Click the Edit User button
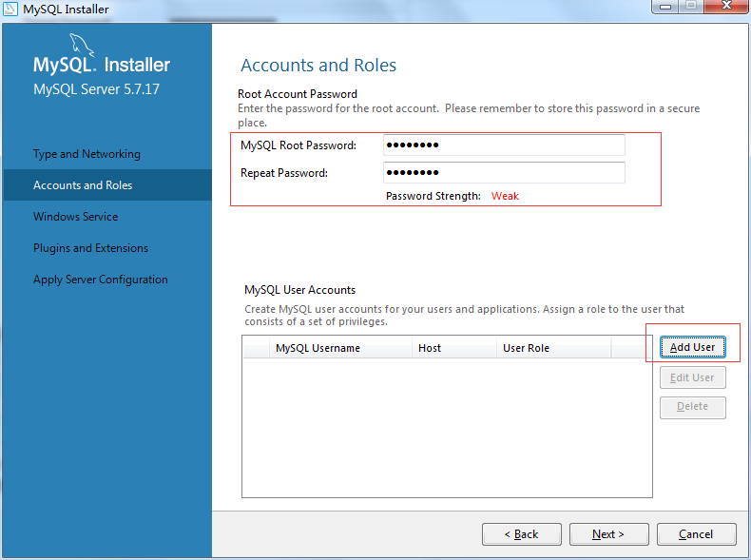Image resolution: width=751 pixels, height=560 pixels. point(692,377)
